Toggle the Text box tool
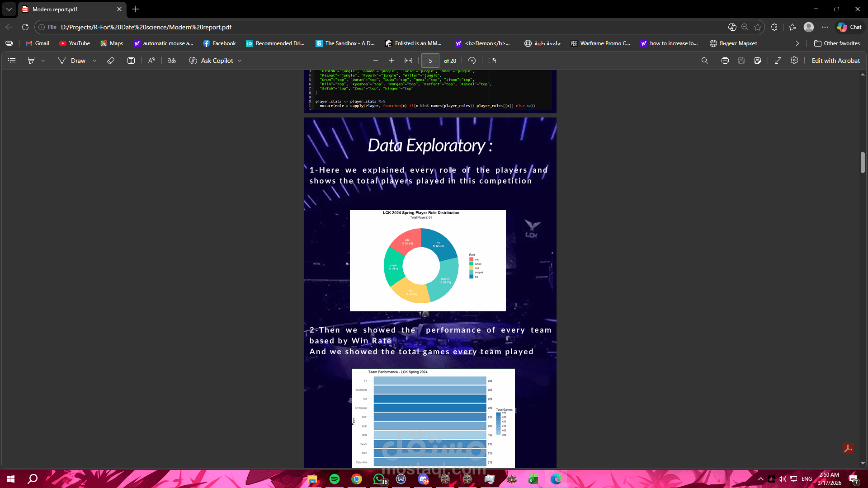This screenshot has width=868, height=488. point(131,61)
